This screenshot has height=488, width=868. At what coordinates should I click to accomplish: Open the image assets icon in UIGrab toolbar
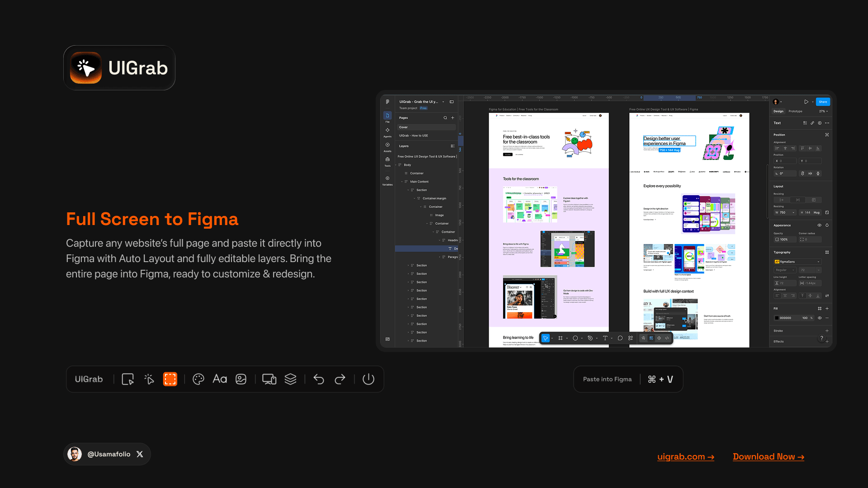(241, 379)
